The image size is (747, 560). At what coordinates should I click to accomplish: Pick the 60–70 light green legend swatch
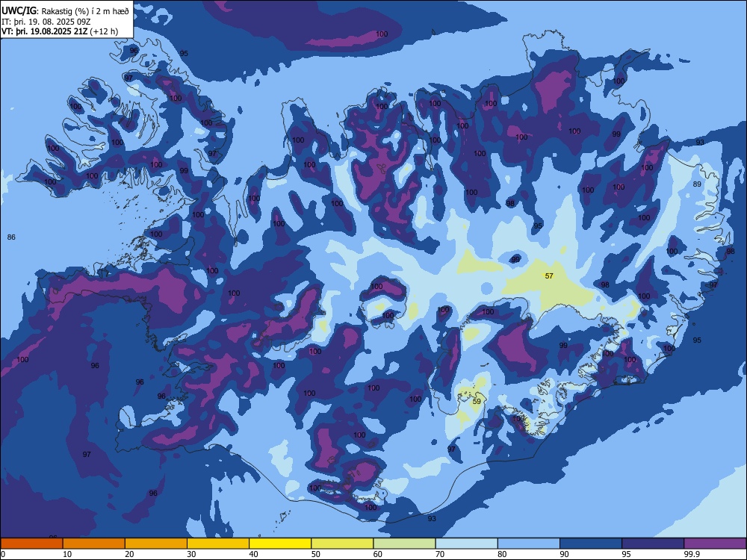click(404, 544)
